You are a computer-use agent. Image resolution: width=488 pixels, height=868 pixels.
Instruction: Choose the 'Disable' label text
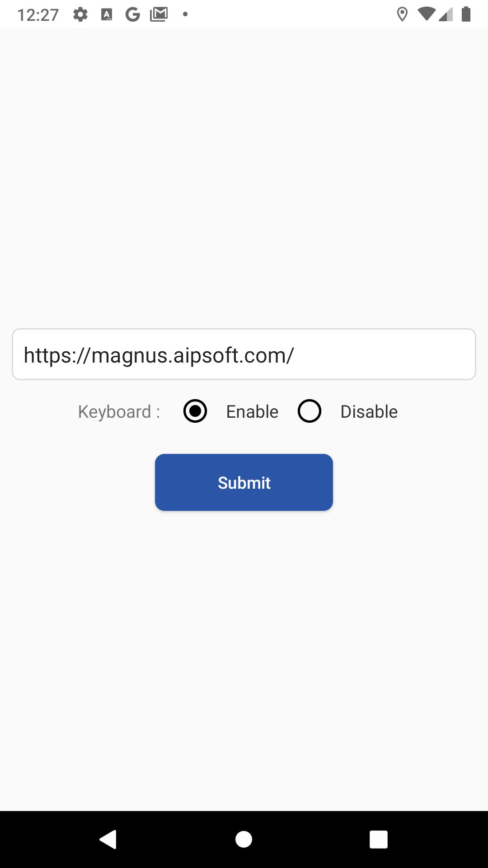pyautogui.click(x=369, y=412)
